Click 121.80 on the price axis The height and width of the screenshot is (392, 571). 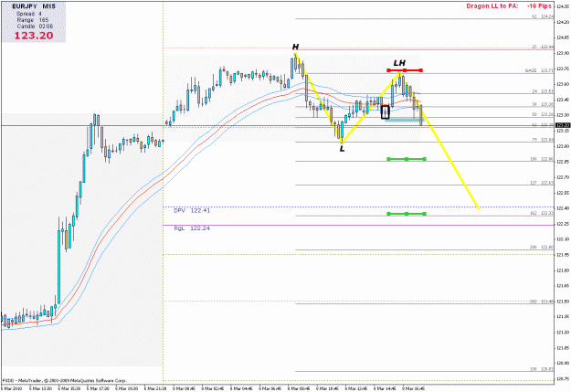click(563, 270)
